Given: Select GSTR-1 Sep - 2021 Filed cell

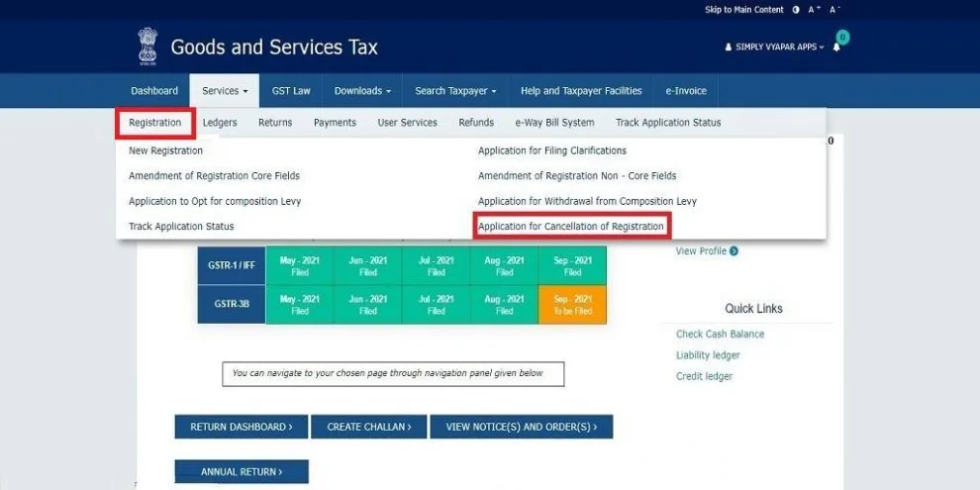Looking at the screenshot, I should point(572,265).
